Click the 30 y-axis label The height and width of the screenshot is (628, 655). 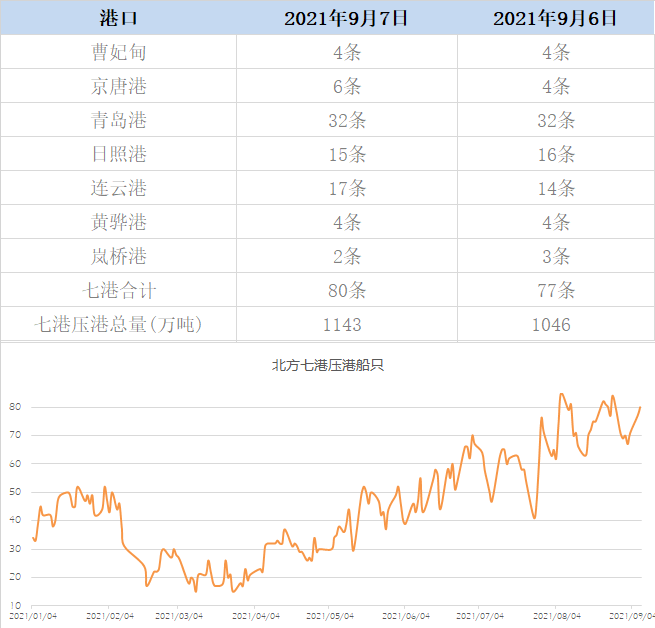click(x=15, y=549)
